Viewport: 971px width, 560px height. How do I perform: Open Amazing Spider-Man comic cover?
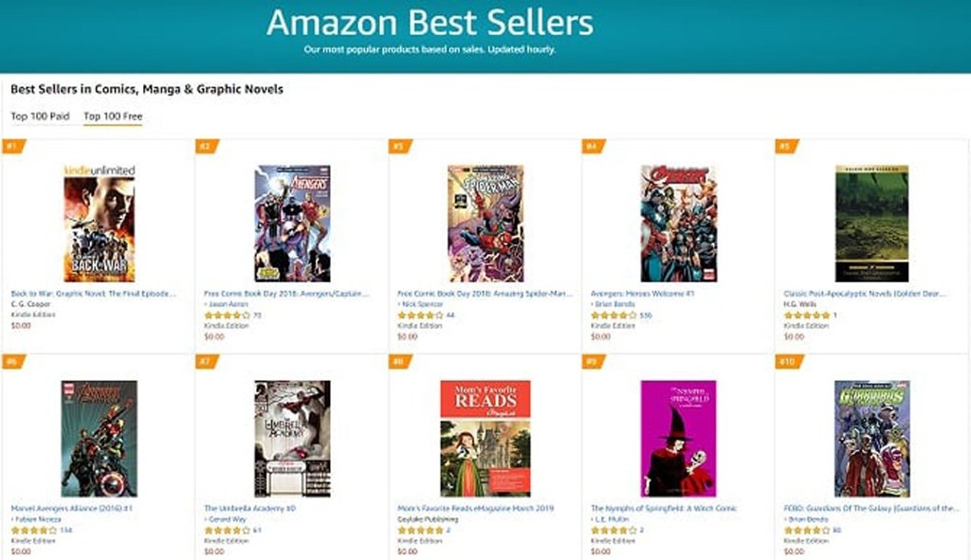(x=485, y=224)
